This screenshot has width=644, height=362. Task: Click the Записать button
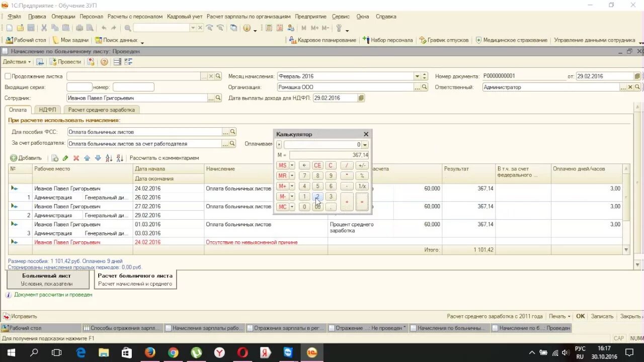pyautogui.click(x=602, y=316)
